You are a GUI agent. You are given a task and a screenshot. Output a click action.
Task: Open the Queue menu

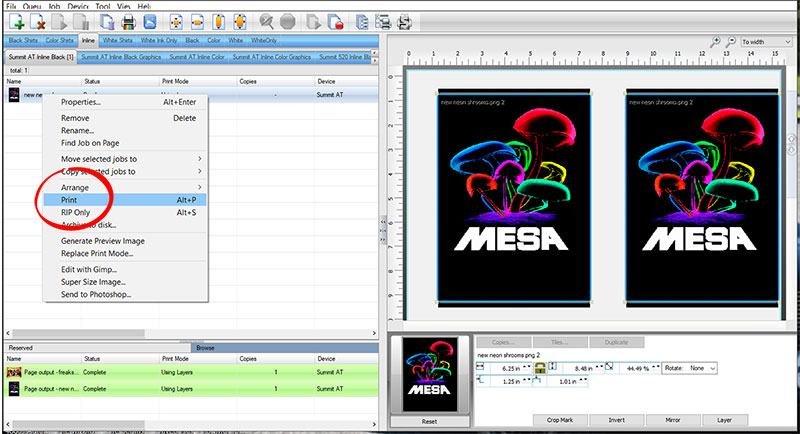pos(32,6)
